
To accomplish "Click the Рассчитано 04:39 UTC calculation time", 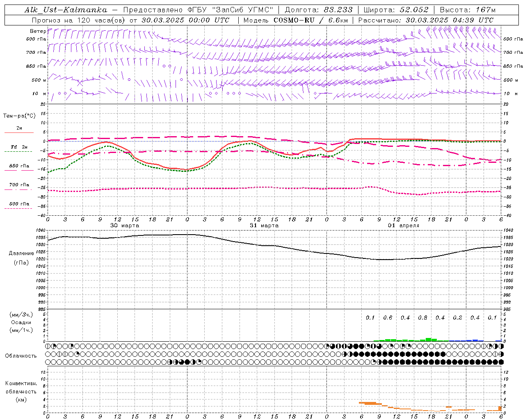I will (426, 20).
